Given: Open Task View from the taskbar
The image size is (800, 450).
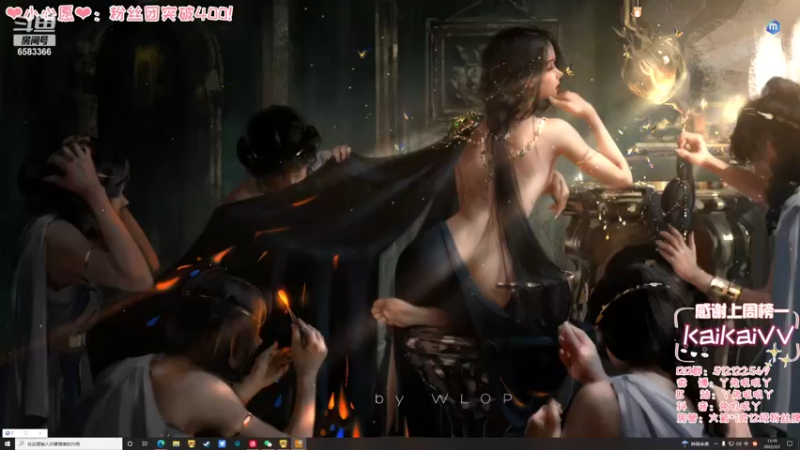Looking at the screenshot, I should (145, 444).
